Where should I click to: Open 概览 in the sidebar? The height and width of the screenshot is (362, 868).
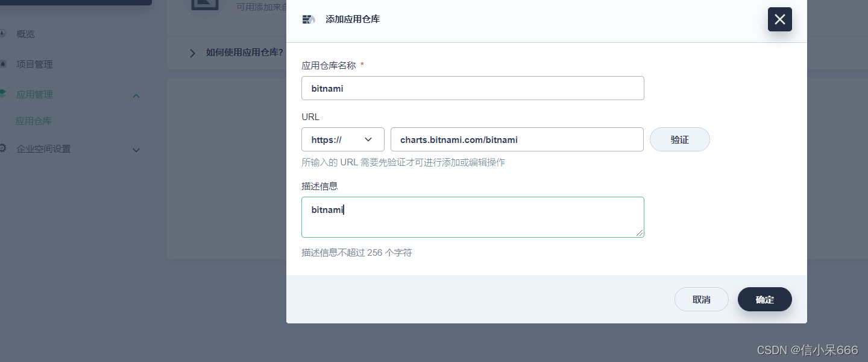(x=25, y=34)
